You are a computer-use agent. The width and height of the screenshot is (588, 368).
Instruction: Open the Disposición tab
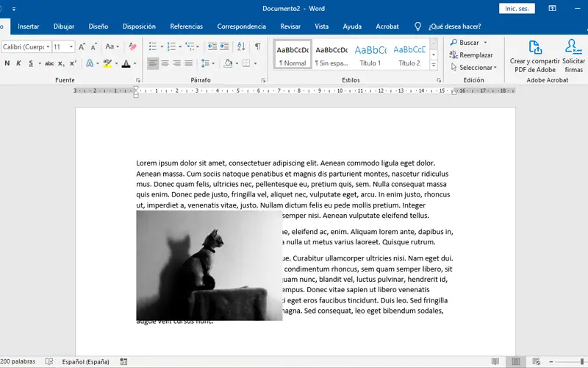pos(139,26)
